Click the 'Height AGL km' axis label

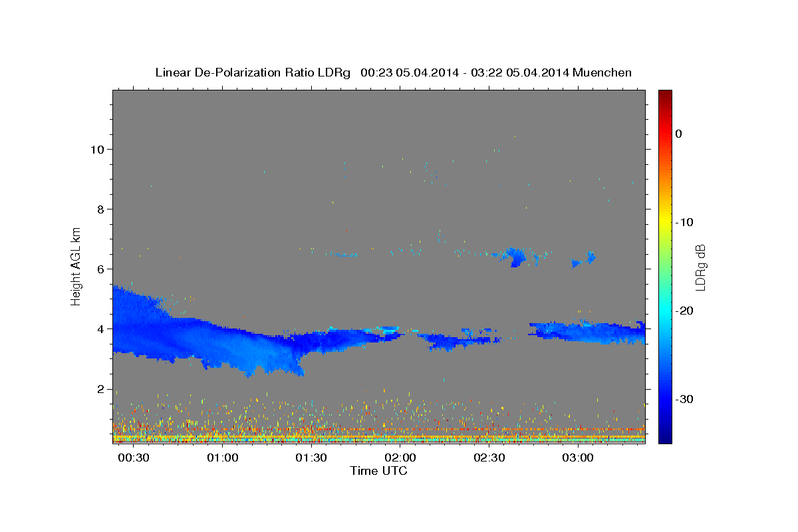[76, 265]
